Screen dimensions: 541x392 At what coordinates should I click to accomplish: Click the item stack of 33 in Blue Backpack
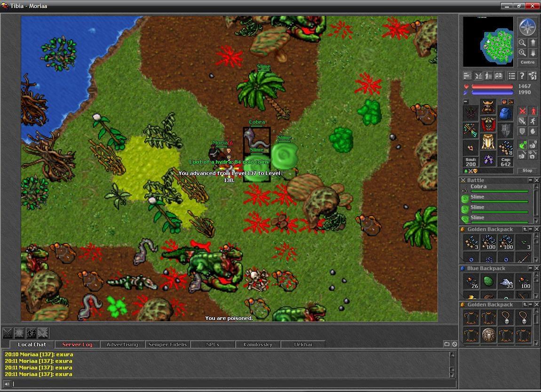(x=506, y=281)
